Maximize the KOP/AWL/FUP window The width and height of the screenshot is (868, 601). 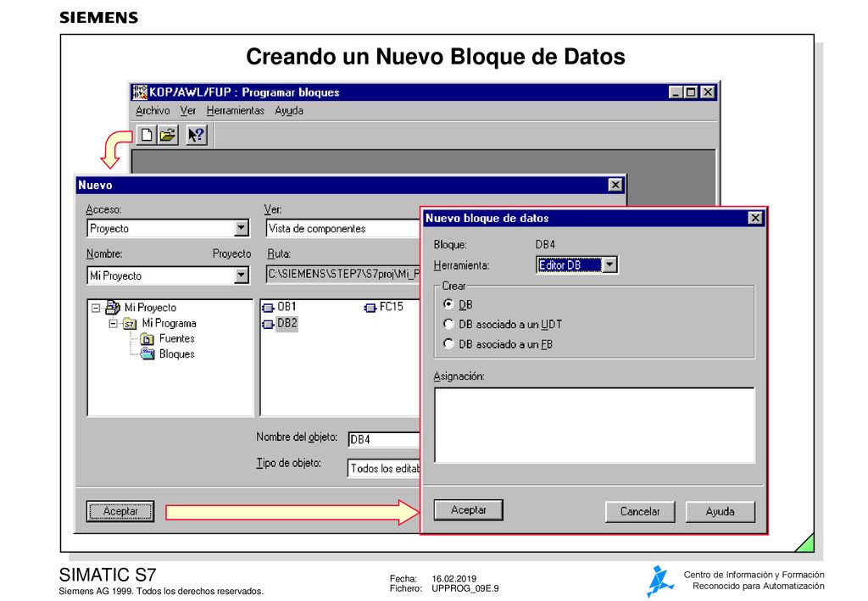tap(691, 92)
